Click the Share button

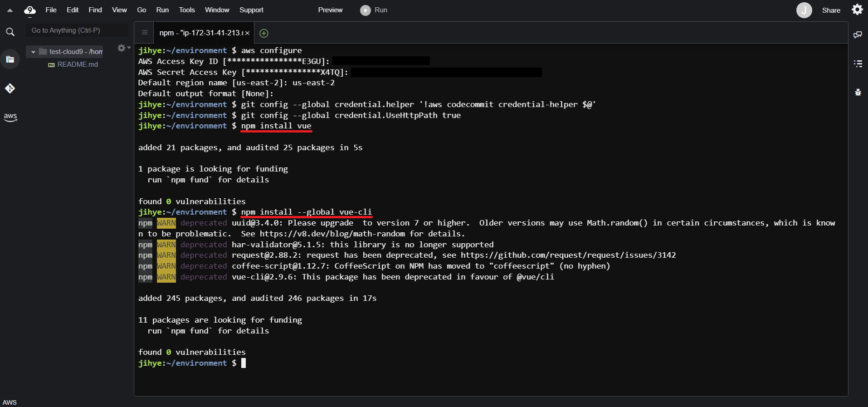(x=831, y=10)
